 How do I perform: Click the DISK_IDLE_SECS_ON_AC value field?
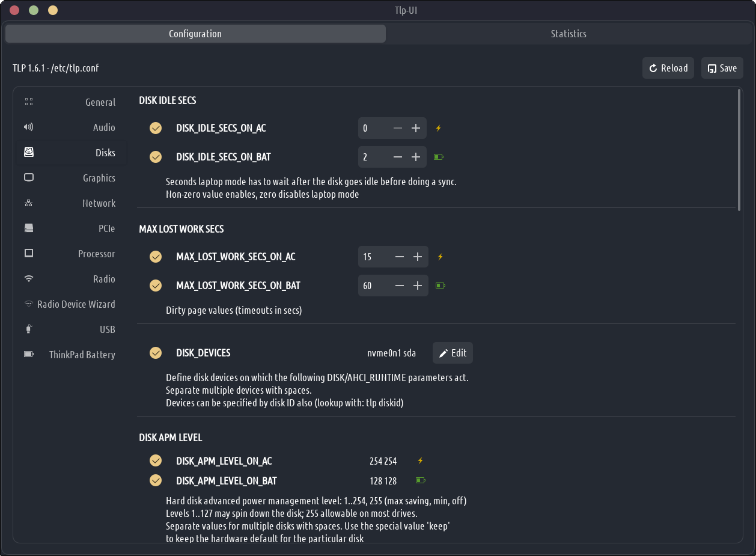click(373, 128)
